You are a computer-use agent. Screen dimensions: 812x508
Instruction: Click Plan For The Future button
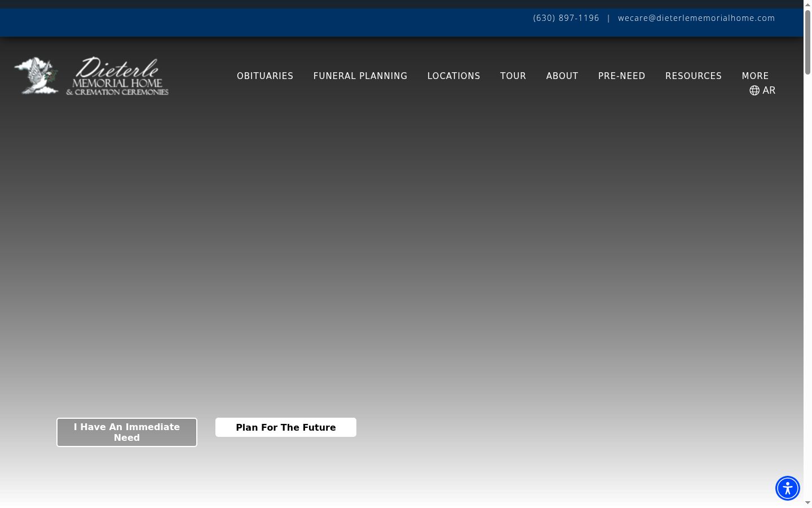286,427
